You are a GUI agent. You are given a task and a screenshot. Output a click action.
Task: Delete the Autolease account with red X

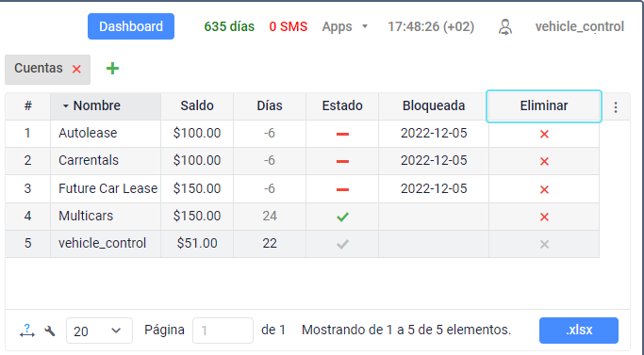[544, 134]
